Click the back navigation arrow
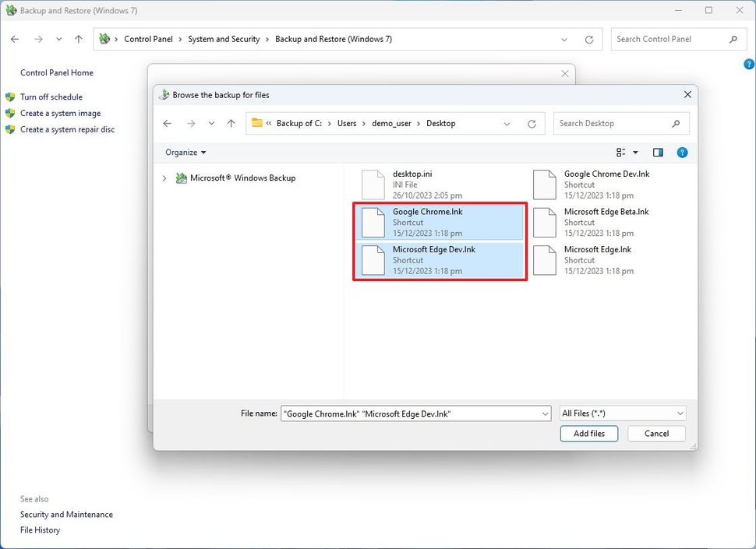Viewport: 756px width, 549px height. [x=168, y=123]
